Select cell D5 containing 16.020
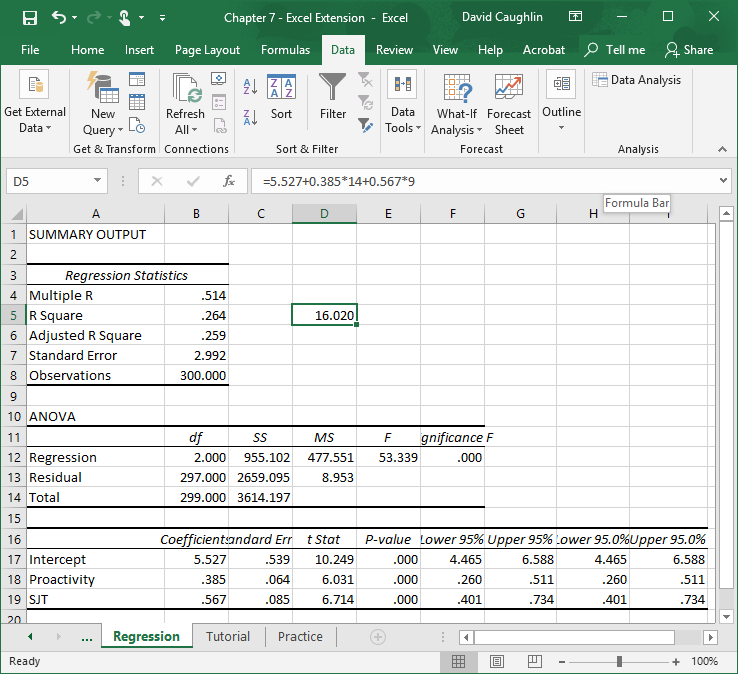The image size is (738, 674). [324, 315]
